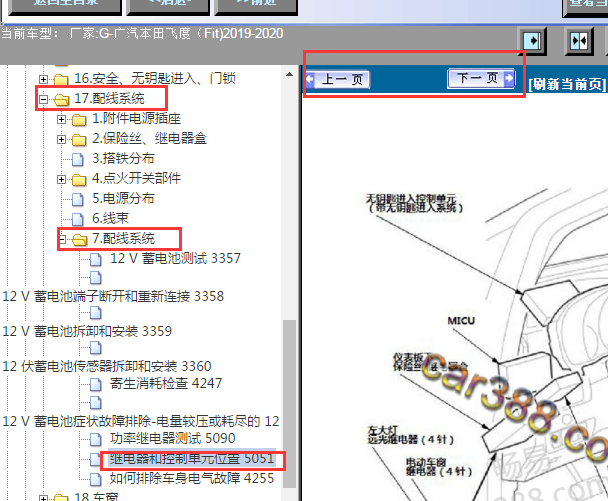Open 12 V 蓄电池拆卸和安装 3359
The width and height of the screenshot is (608, 501).
(87, 331)
